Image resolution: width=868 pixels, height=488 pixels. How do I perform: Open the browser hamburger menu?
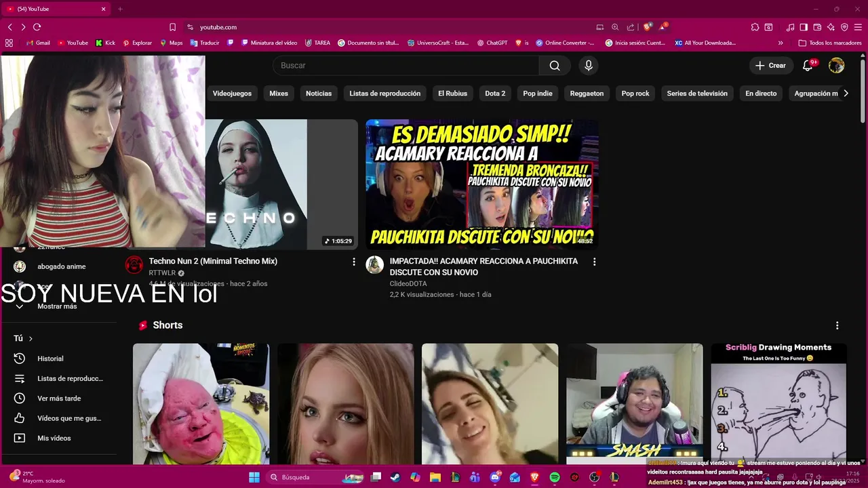(x=859, y=27)
